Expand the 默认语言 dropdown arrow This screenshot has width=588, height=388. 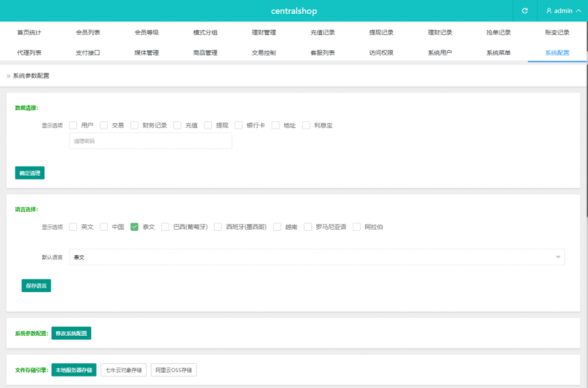pyautogui.click(x=558, y=257)
